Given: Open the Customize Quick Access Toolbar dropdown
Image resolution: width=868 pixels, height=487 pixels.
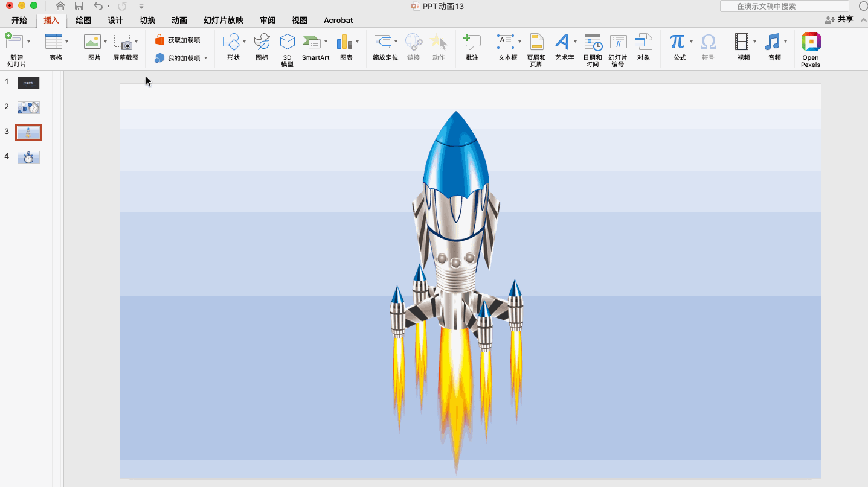Looking at the screenshot, I should pyautogui.click(x=141, y=6).
